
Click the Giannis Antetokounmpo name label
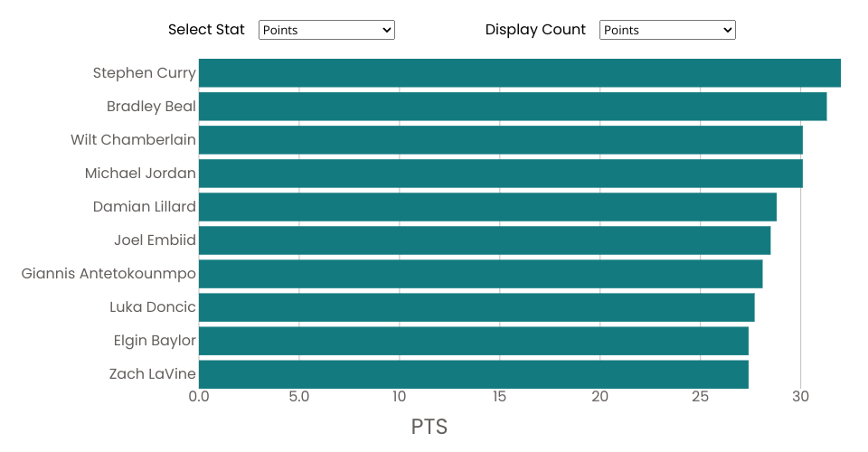[x=108, y=274]
